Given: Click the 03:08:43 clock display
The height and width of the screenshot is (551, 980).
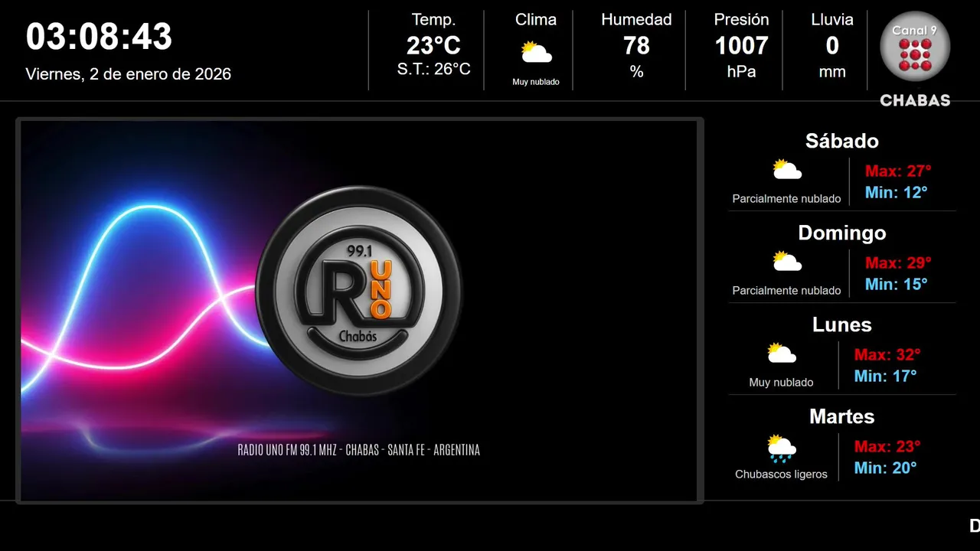Looking at the screenshot, I should 100,37.
